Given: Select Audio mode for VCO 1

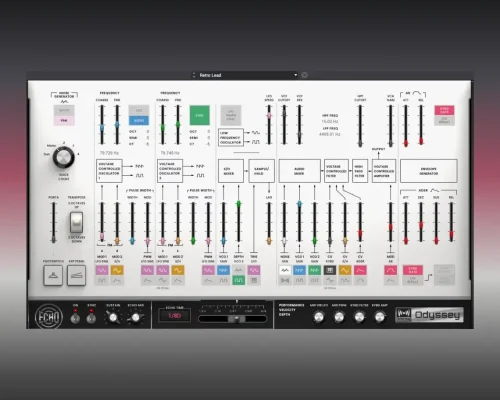Looking at the screenshot, I should [x=139, y=120].
